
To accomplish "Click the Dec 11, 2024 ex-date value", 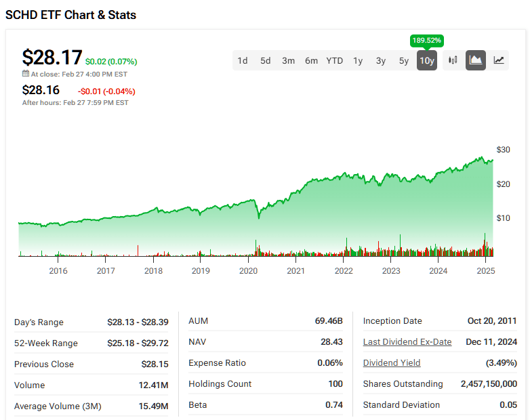I will [x=491, y=341].
